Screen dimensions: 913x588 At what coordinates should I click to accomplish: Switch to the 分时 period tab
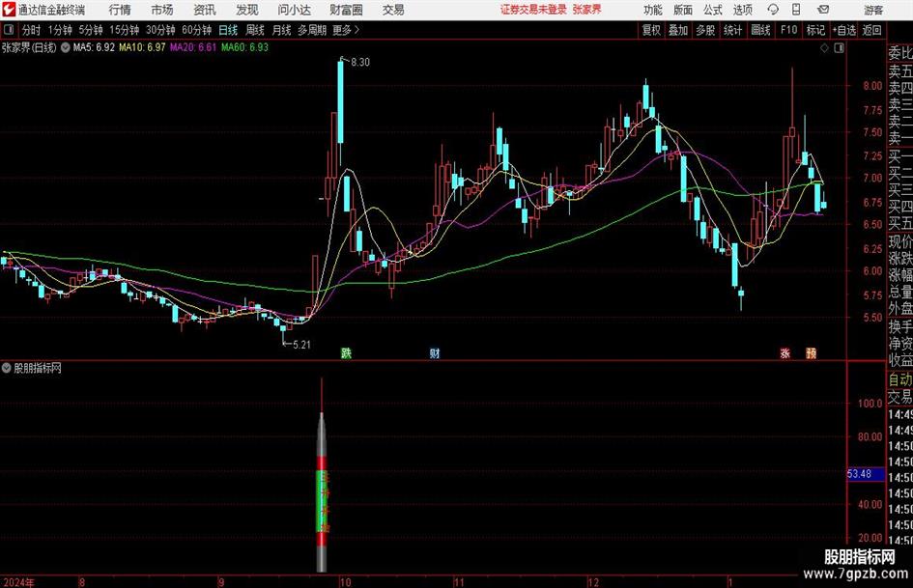coord(31,30)
